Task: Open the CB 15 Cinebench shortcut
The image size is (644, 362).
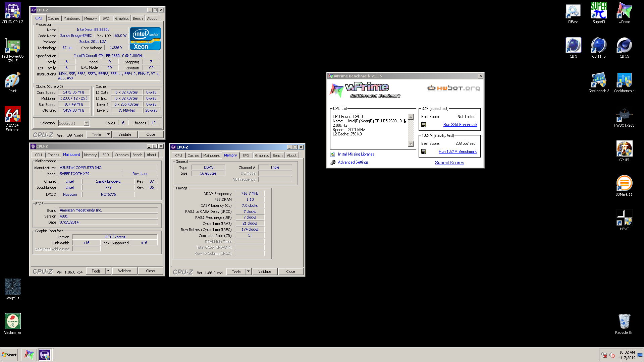Action: 624,48
